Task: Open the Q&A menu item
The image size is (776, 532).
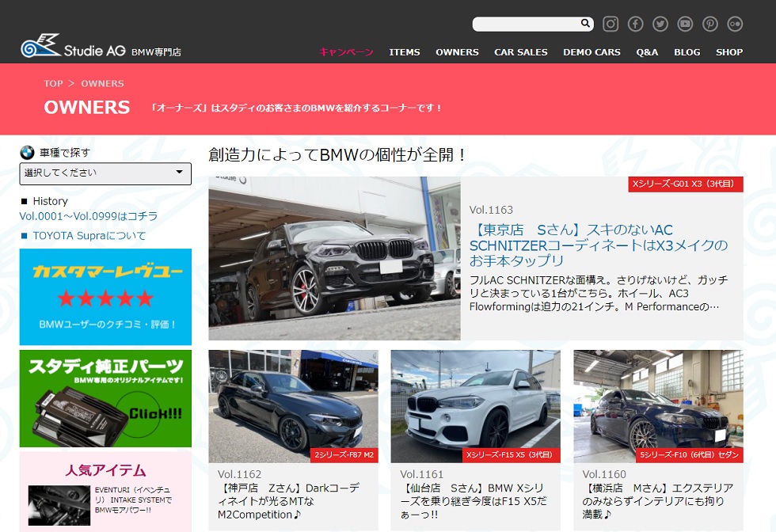Action: coord(647,52)
